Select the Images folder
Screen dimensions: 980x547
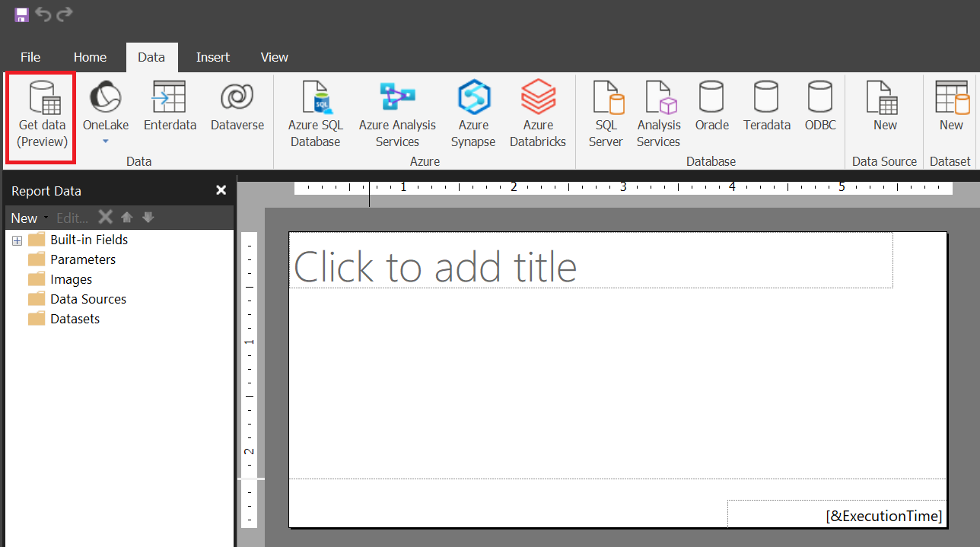[x=60, y=279]
